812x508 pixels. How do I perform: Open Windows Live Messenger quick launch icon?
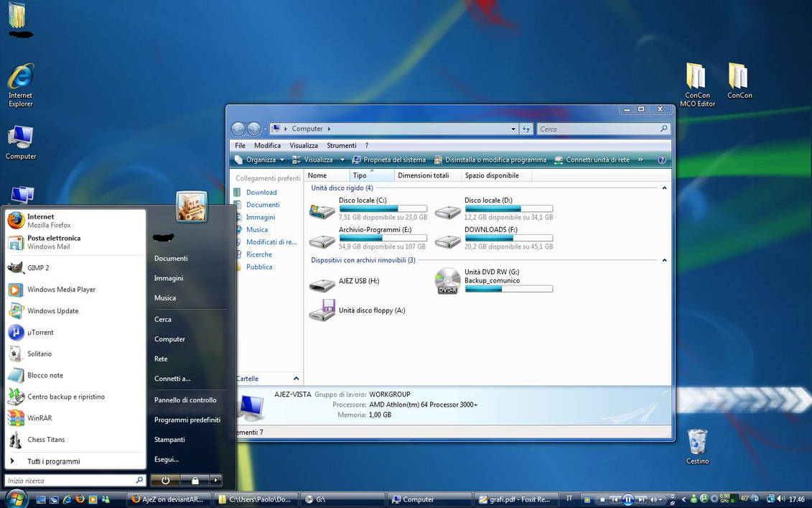pos(106,499)
